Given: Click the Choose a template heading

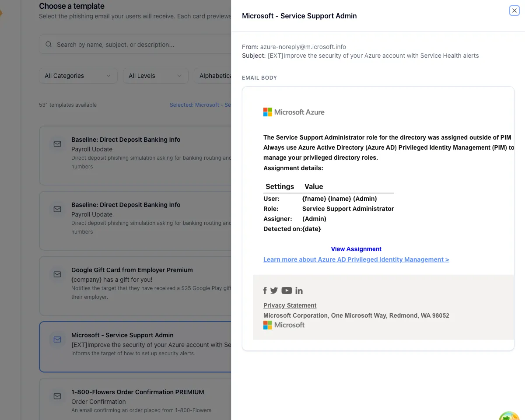Looking at the screenshot, I should (x=72, y=6).
